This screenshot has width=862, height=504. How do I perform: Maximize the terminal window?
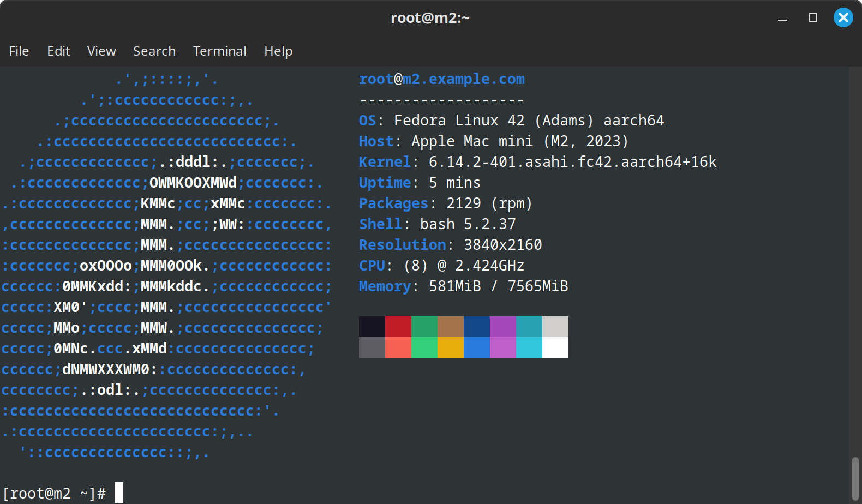(x=813, y=18)
